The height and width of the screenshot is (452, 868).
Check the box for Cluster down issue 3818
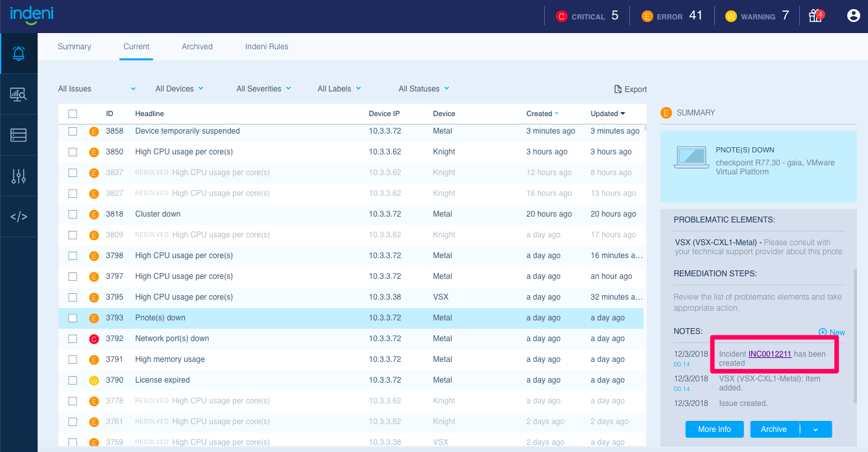73,214
